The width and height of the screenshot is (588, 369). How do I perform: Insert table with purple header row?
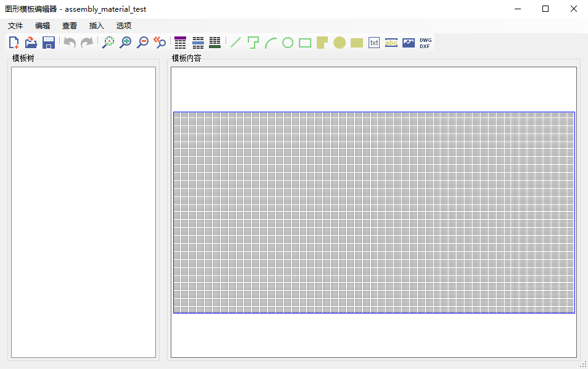(181, 43)
